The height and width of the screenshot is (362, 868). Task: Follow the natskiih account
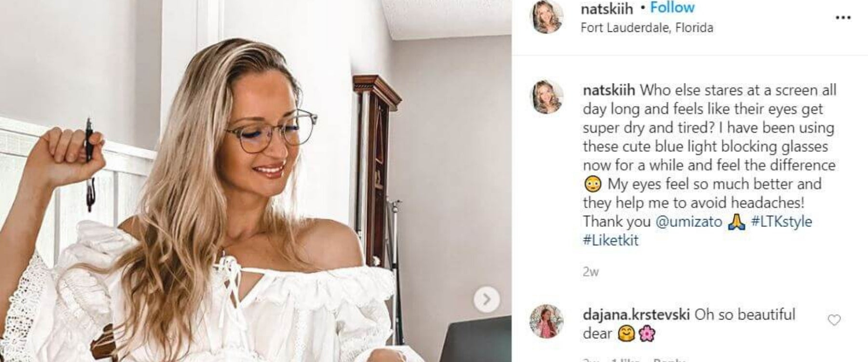[x=672, y=8]
